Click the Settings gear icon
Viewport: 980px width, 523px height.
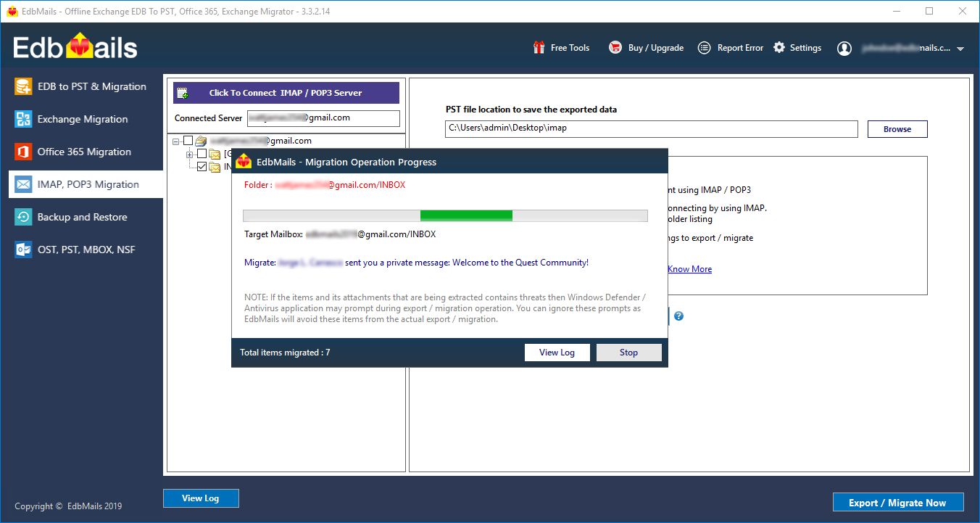[779, 47]
